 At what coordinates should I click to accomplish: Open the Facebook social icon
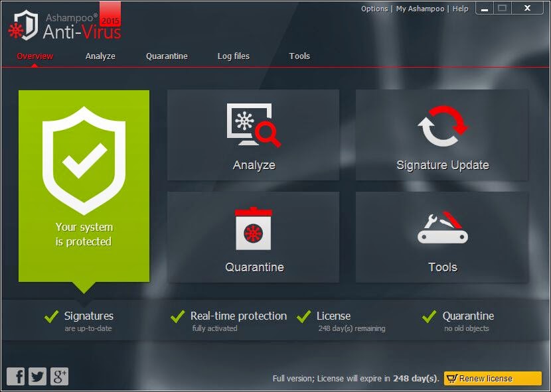[15, 377]
